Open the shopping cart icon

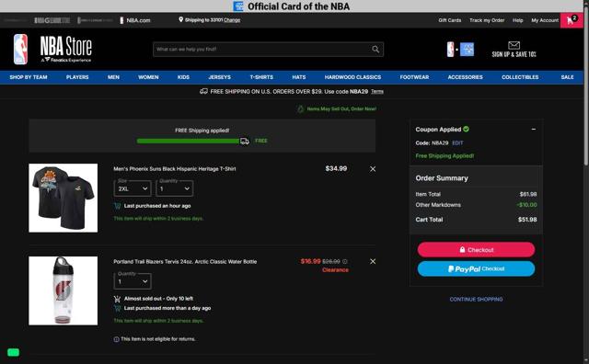click(572, 20)
